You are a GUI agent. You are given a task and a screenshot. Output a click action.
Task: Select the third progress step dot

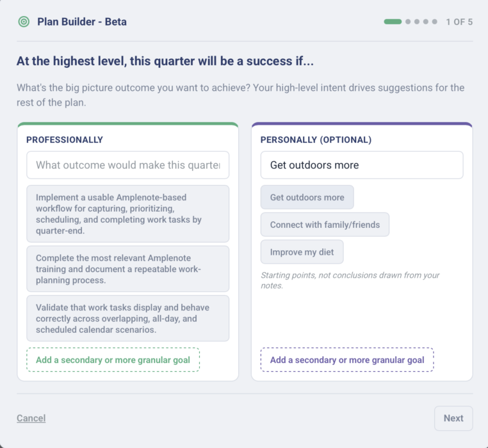[417, 22]
